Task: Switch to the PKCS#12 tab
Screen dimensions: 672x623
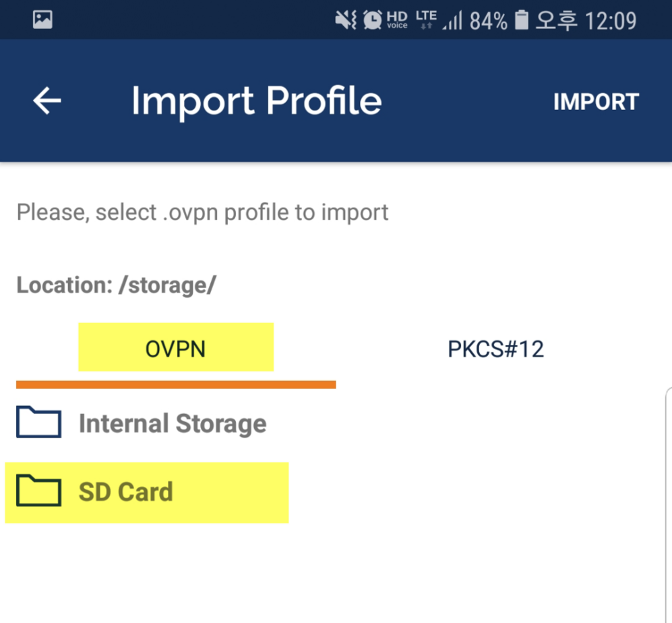Action: [495, 349]
